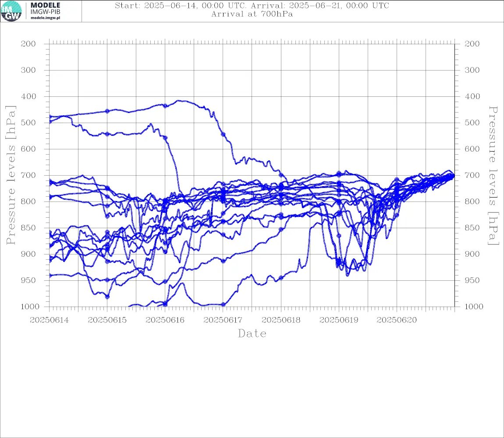
Task: Click the left axis 400 label
Action: tap(28, 96)
